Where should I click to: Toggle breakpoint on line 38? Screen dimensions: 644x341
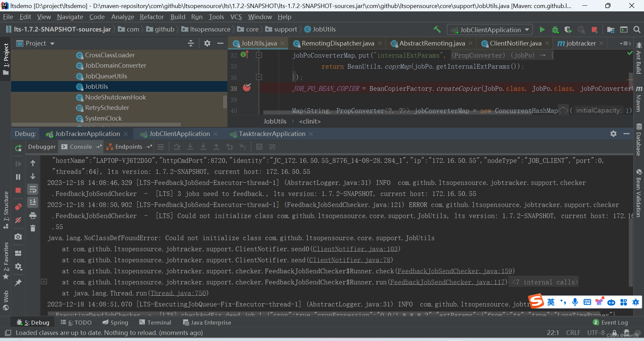tap(247, 88)
